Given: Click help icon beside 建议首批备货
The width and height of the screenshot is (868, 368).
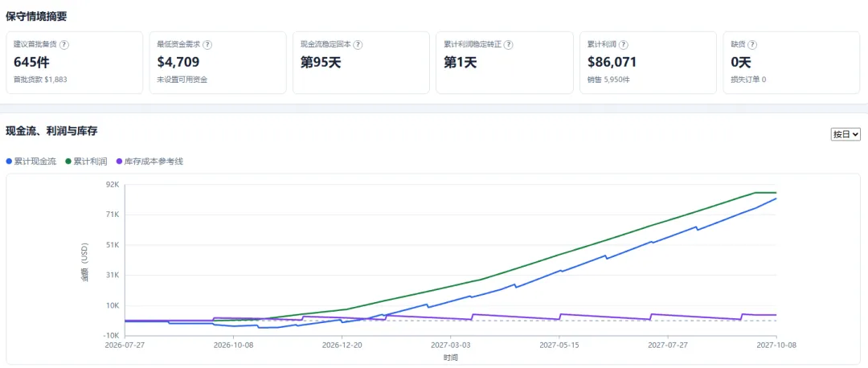Looking at the screenshot, I should 64,45.
